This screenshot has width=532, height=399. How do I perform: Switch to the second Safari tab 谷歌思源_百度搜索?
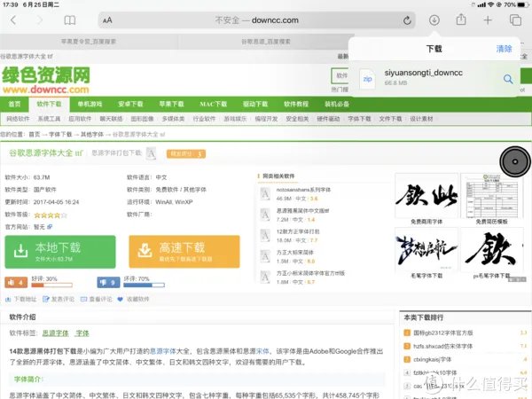[266, 42]
